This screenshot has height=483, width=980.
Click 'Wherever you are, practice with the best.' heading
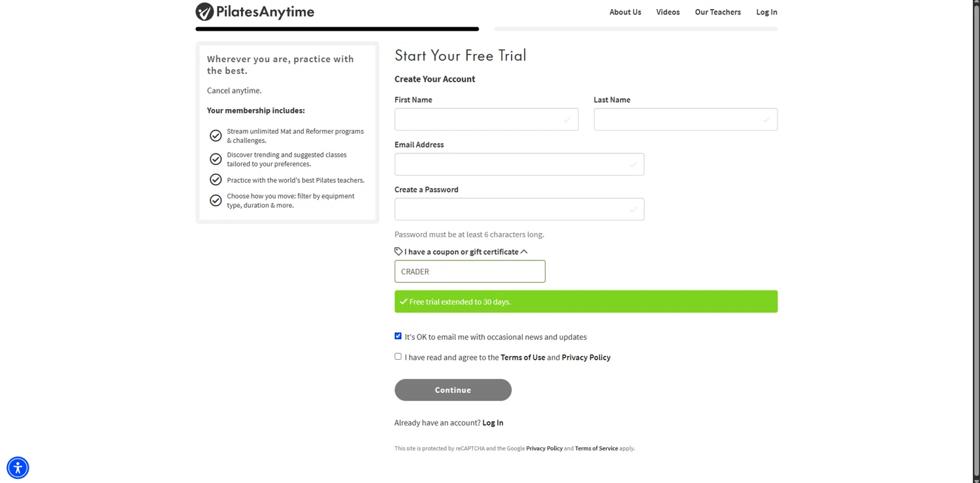point(281,65)
